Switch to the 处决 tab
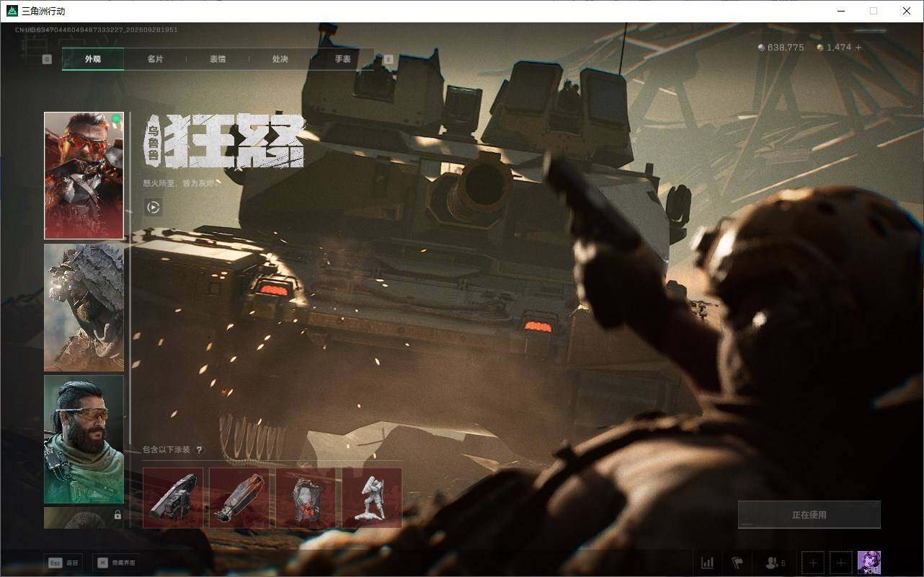 click(x=280, y=59)
